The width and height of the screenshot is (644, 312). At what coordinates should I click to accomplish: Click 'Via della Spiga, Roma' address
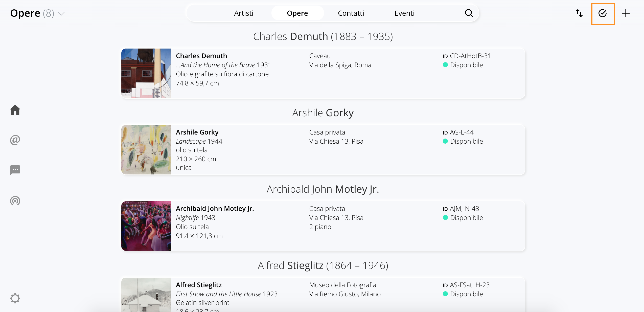(340, 65)
